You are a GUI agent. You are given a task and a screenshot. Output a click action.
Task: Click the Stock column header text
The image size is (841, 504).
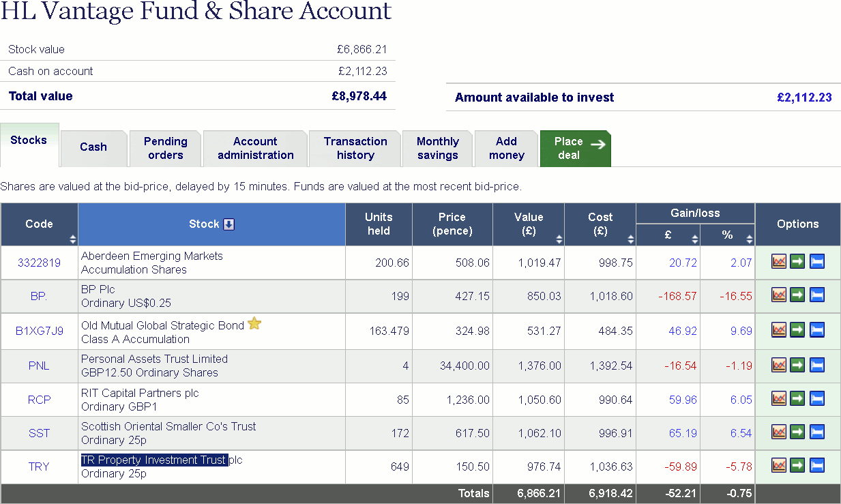204,224
